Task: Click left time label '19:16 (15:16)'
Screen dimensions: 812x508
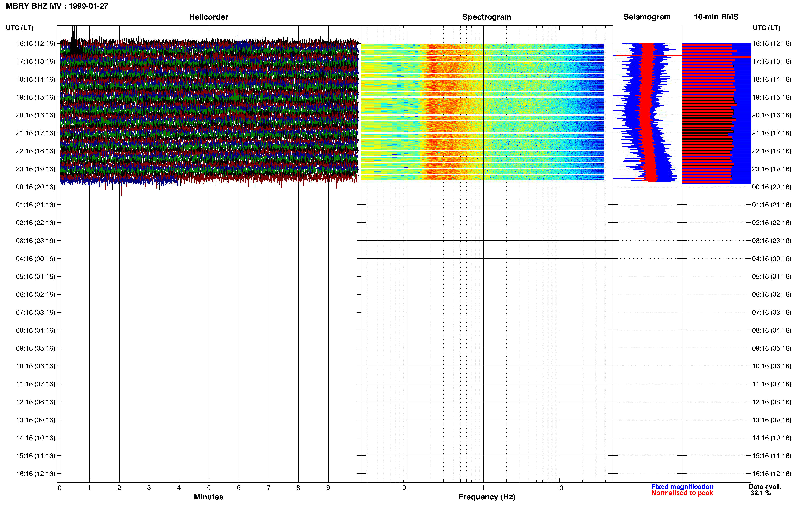Action: point(36,97)
